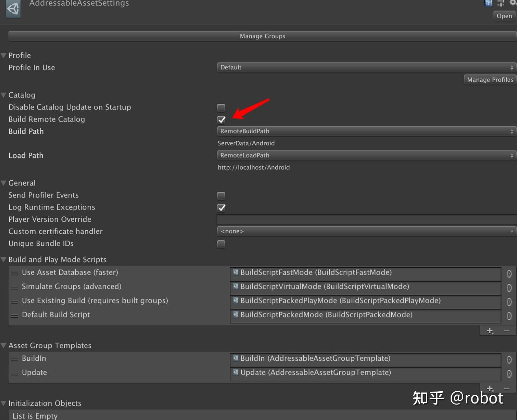Collapse the Profile section
The width and height of the screenshot is (517, 420).
(x=4, y=56)
